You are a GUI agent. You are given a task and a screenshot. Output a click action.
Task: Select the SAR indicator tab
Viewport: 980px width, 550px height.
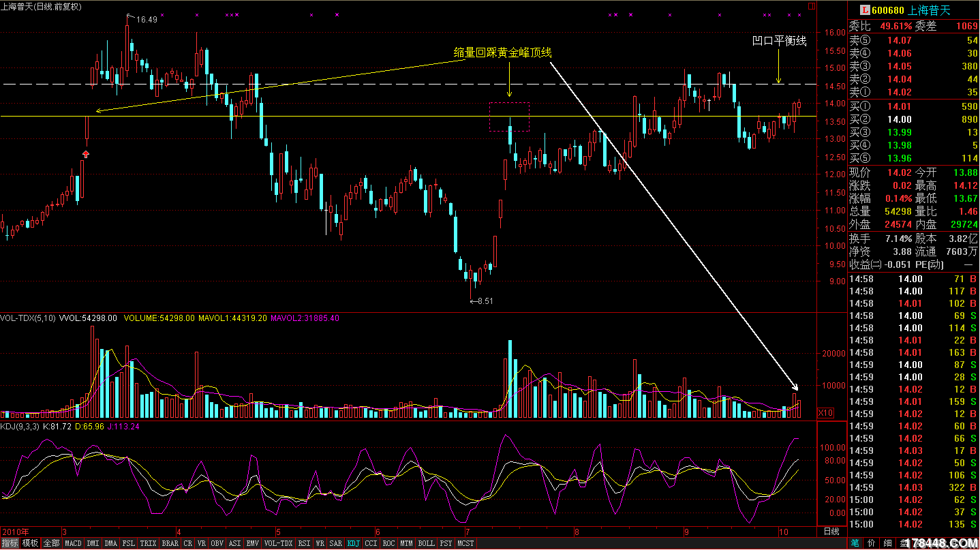(x=335, y=544)
